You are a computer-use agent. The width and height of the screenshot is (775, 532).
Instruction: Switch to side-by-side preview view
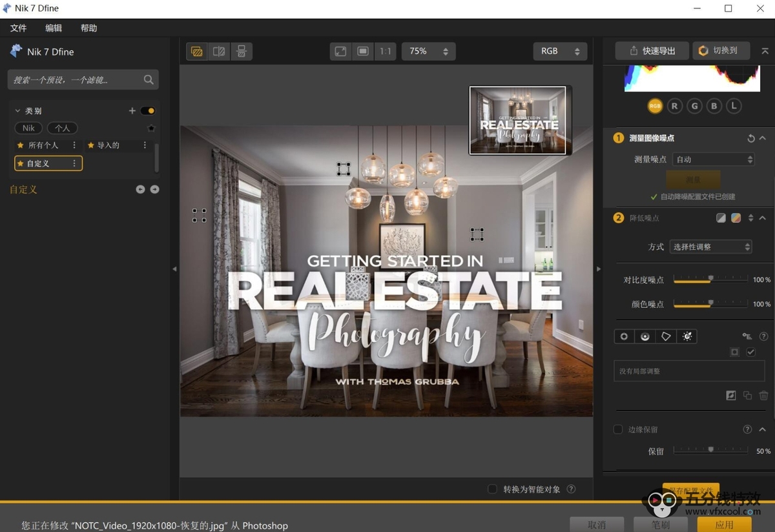[241, 52]
